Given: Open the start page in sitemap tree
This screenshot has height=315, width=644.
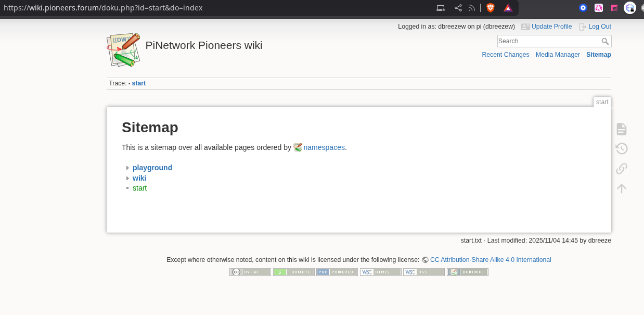Looking at the screenshot, I should click(x=139, y=188).
